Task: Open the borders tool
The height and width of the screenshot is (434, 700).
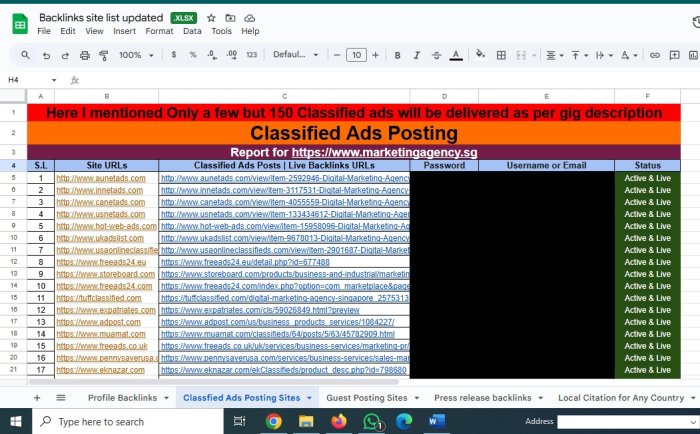Action: coord(501,55)
